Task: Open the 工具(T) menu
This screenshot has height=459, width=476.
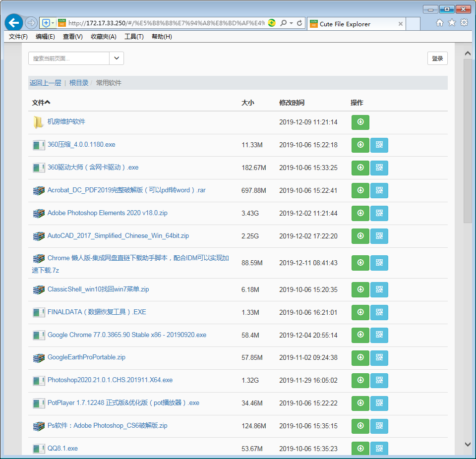Action: pos(134,37)
